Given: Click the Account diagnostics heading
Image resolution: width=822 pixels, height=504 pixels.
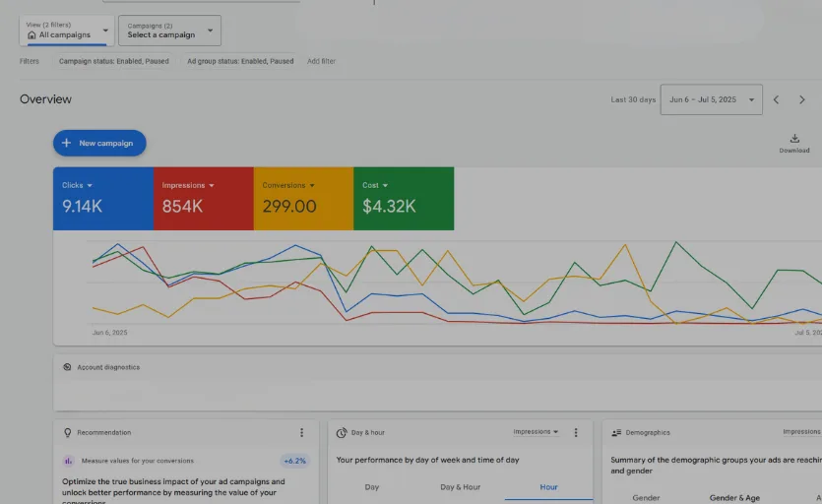Looking at the screenshot, I should tap(108, 367).
